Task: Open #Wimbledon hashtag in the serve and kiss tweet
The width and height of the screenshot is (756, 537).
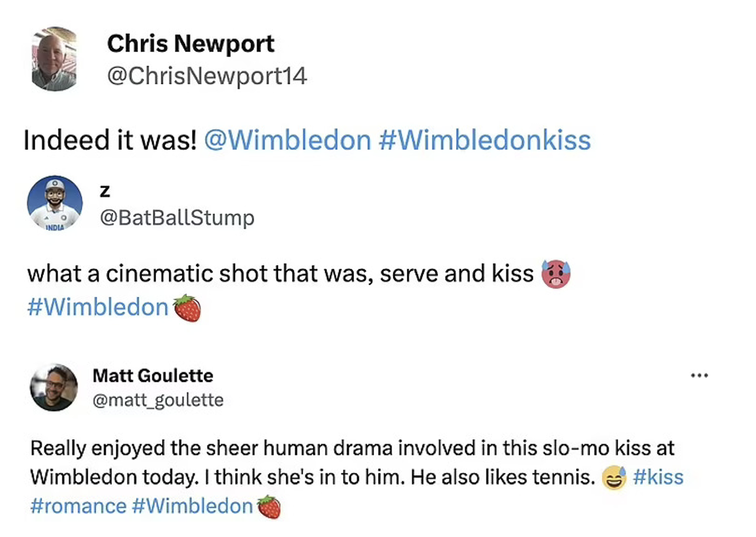Action: 98,307
